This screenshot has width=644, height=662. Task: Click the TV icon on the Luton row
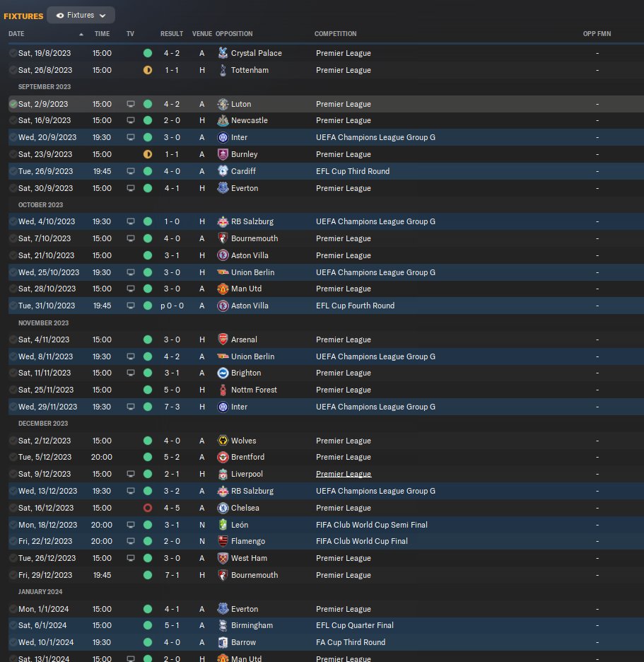click(x=131, y=104)
